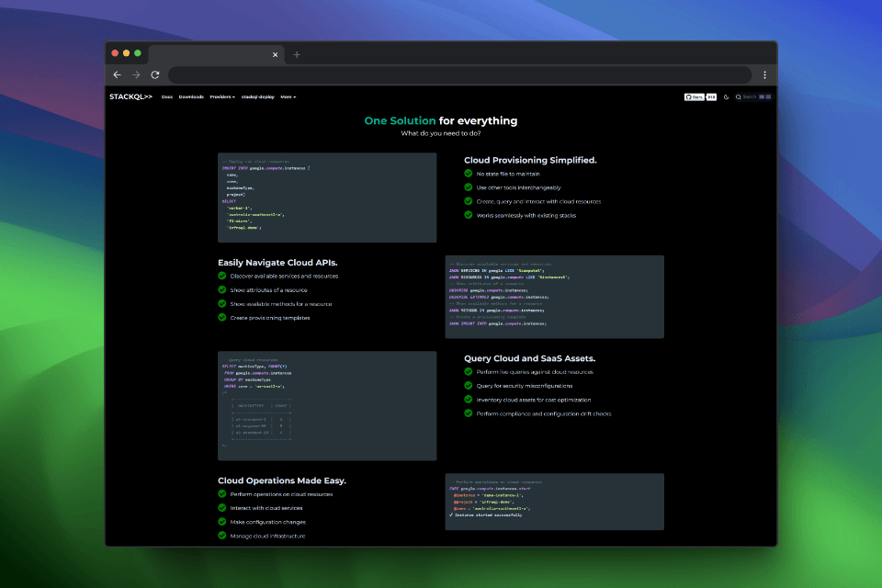Image resolution: width=882 pixels, height=588 pixels.
Task: Click the 'Query cloud resources' code block
Action: (x=327, y=406)
